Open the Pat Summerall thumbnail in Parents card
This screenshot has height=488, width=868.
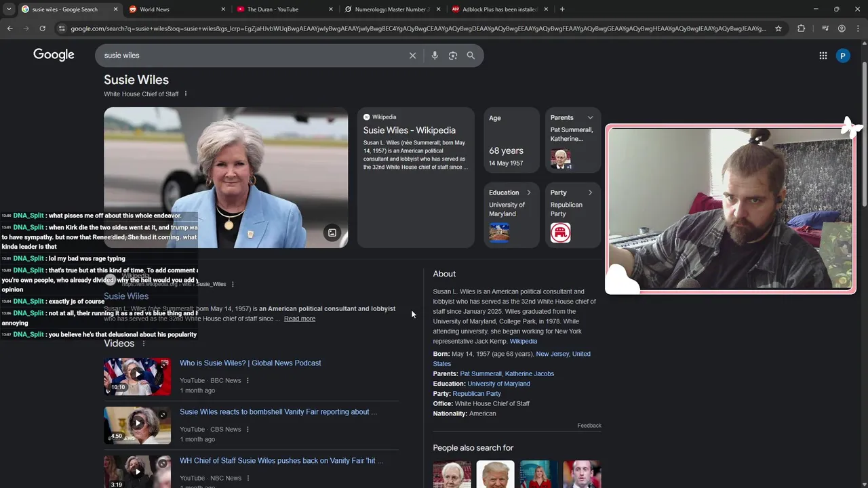tap(560, 159)
